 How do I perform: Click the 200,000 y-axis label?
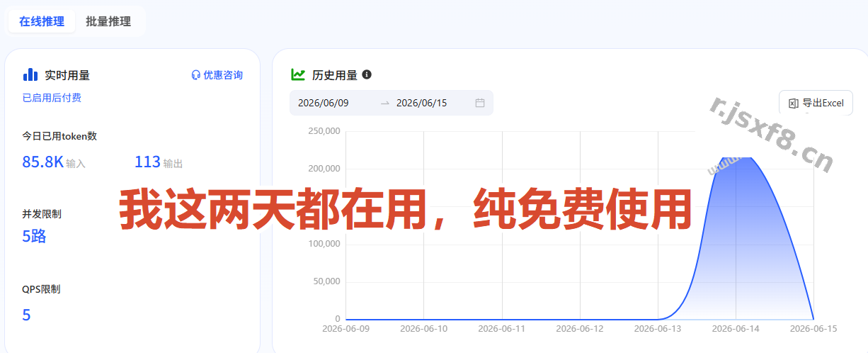point(324,169)
